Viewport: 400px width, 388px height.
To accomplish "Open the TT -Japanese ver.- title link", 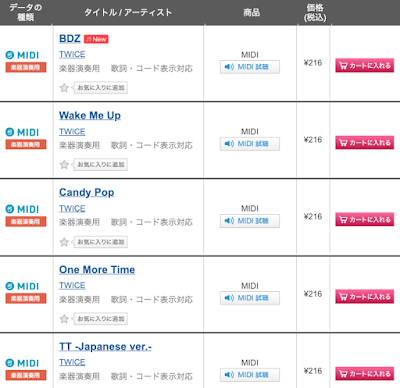I will pos(105,347).
